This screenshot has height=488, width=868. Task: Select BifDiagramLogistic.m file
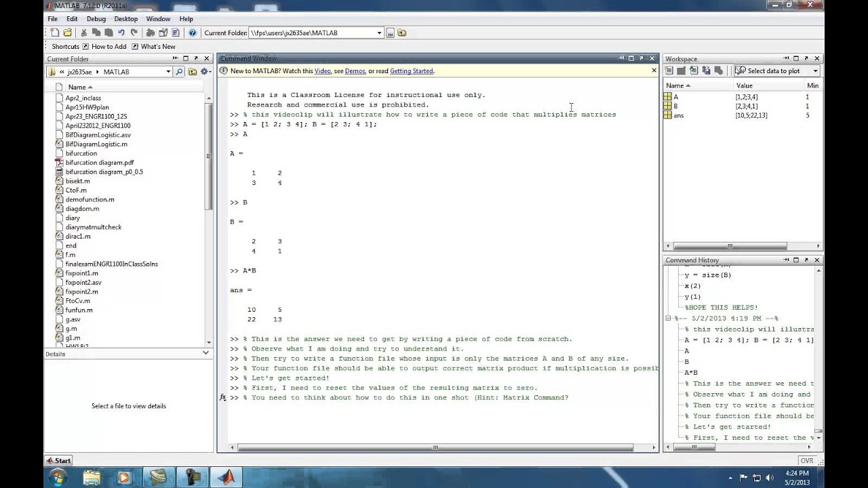tap(96, 144)
